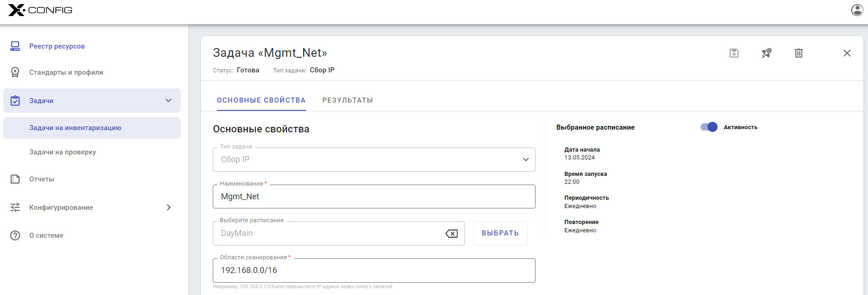
Task: Click the Отчеты report icon in sidebar
Action: [x=15, y=179]
